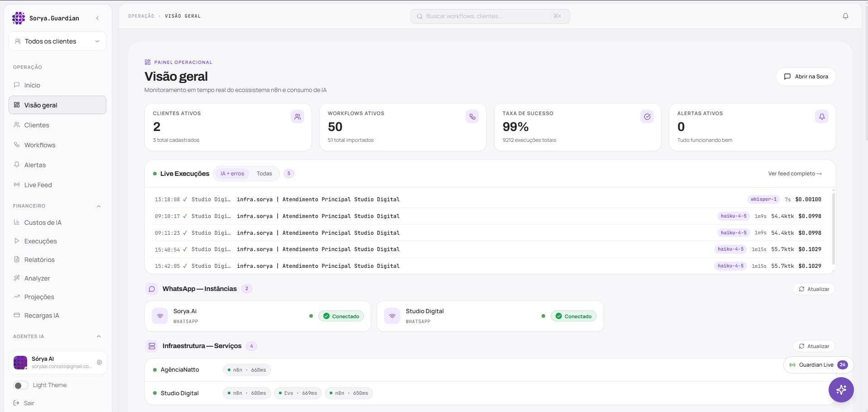Open Clientes in sidebar
This screenshot has width=868, height=412.
pyautogui.click(x=58, y=125)
